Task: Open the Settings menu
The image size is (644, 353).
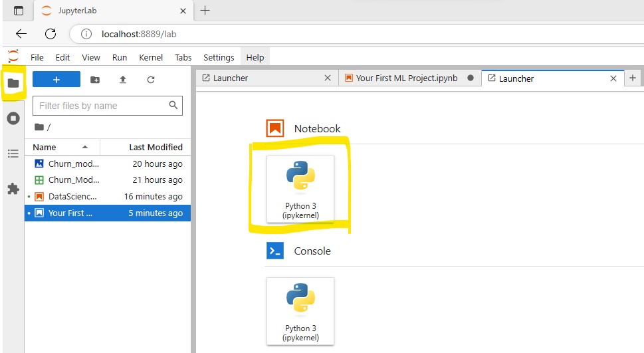Action: tap(219, 58)
